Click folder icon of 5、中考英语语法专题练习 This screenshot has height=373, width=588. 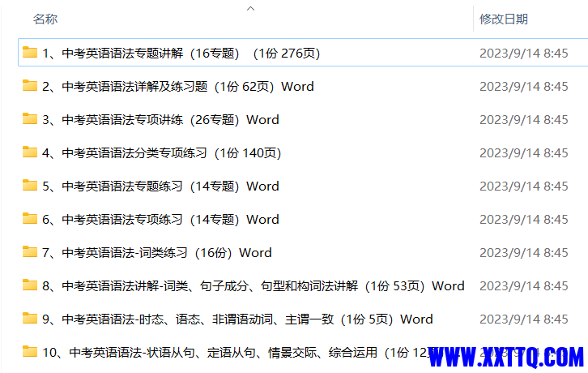point(30,185)
